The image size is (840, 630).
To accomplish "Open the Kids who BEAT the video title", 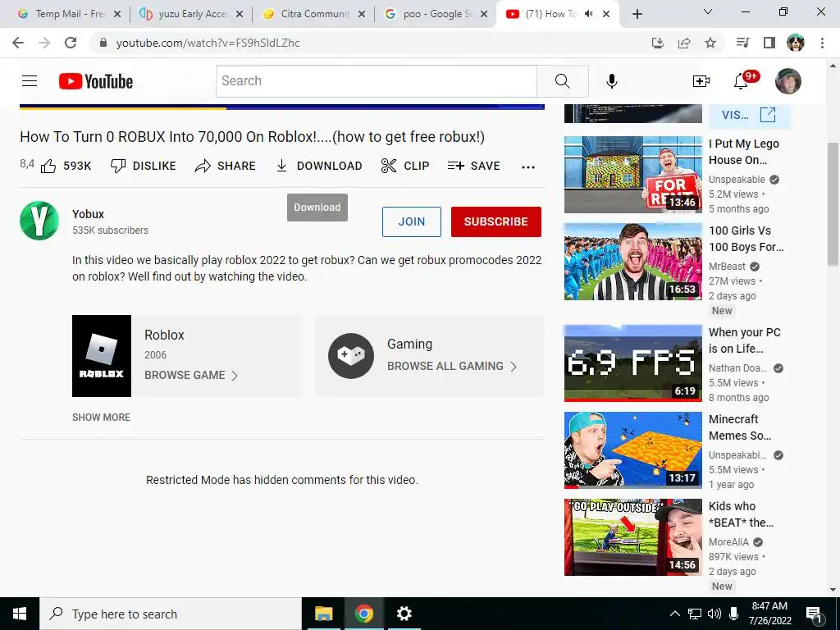I will click(x=741, y=514).
